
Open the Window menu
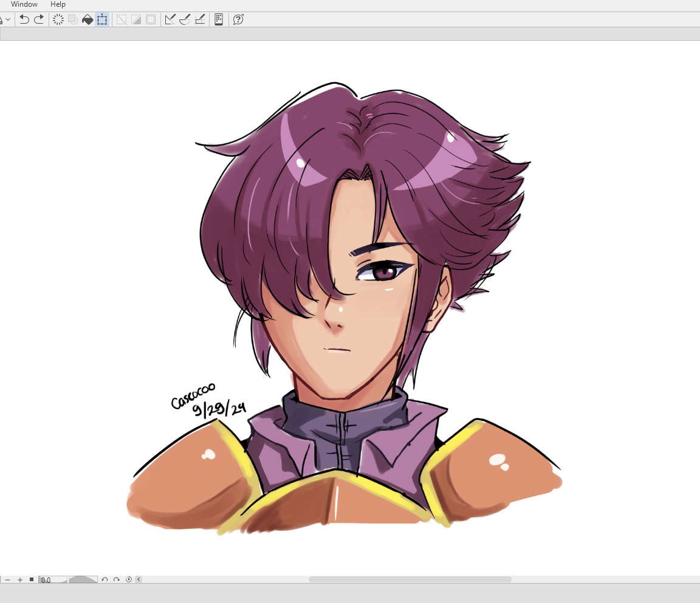(24, 4)
